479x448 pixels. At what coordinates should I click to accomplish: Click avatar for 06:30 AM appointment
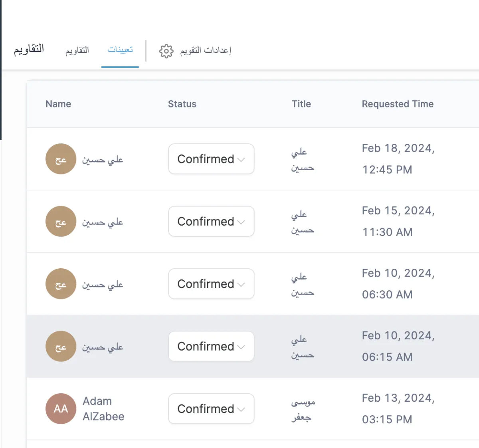61,284
